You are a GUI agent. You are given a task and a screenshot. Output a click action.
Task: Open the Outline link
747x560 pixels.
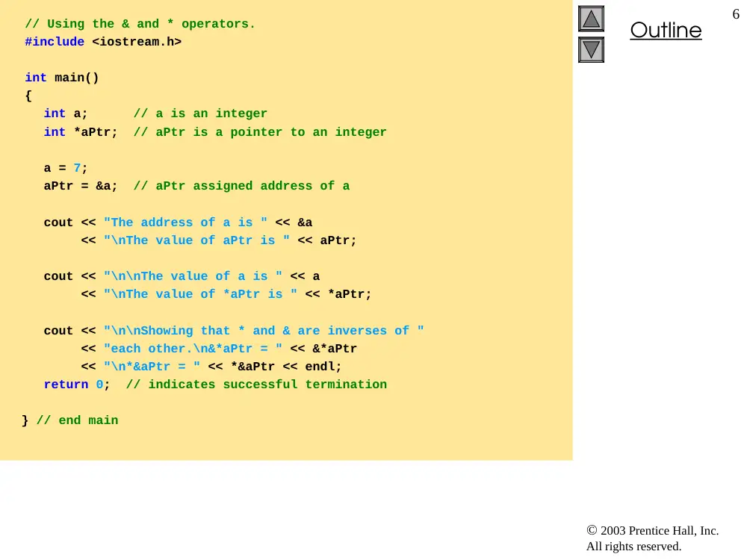(x=666, y=31)
